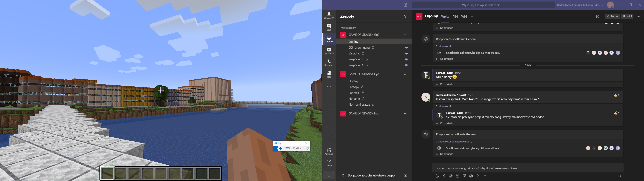Open Czat in Teams sidebar

[329, 27]
